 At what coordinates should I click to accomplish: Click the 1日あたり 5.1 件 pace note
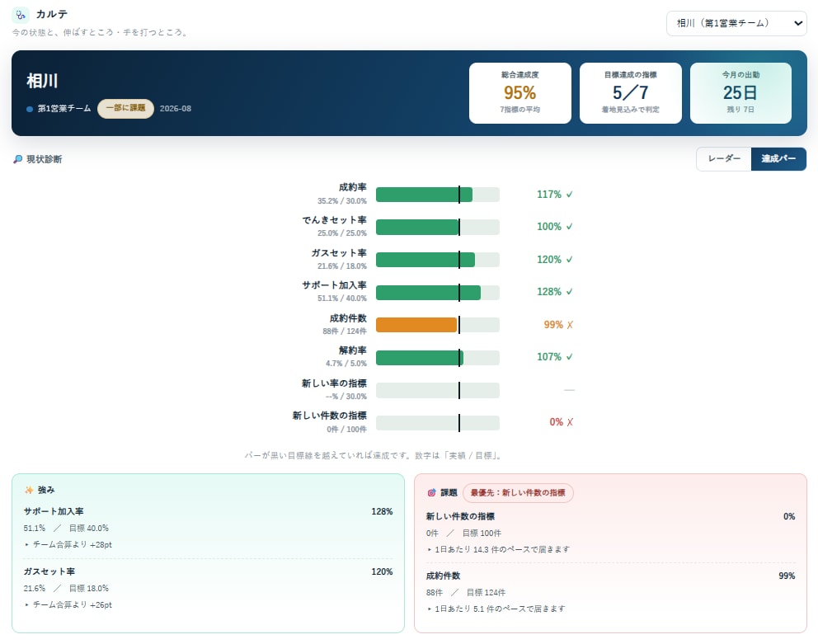point(500,609)
